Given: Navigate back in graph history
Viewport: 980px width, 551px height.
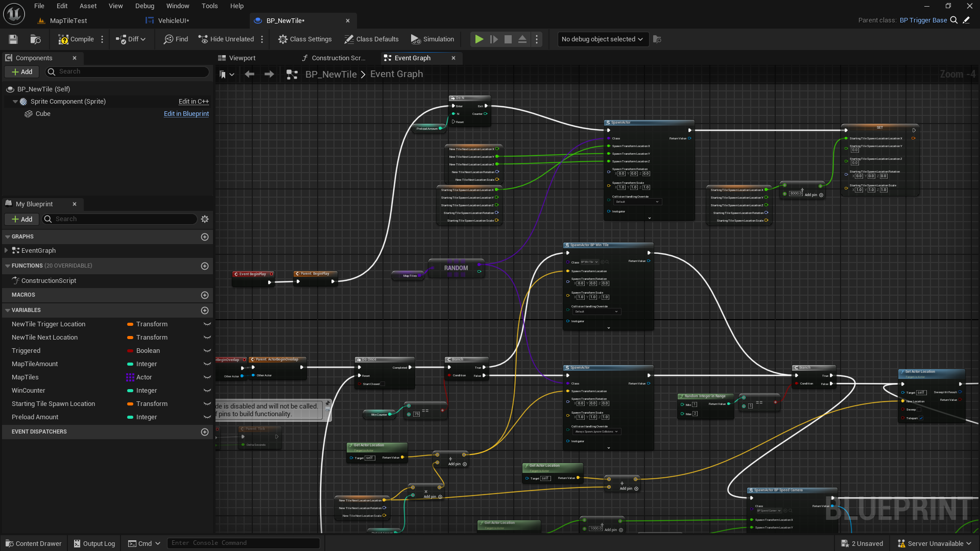Looking at the screenshot, I should click(x=250, y=75).
